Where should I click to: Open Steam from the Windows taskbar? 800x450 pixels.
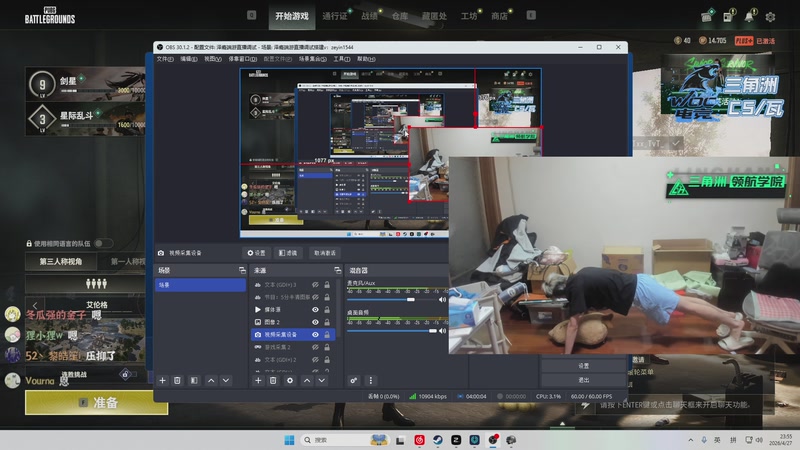(438, 440)
